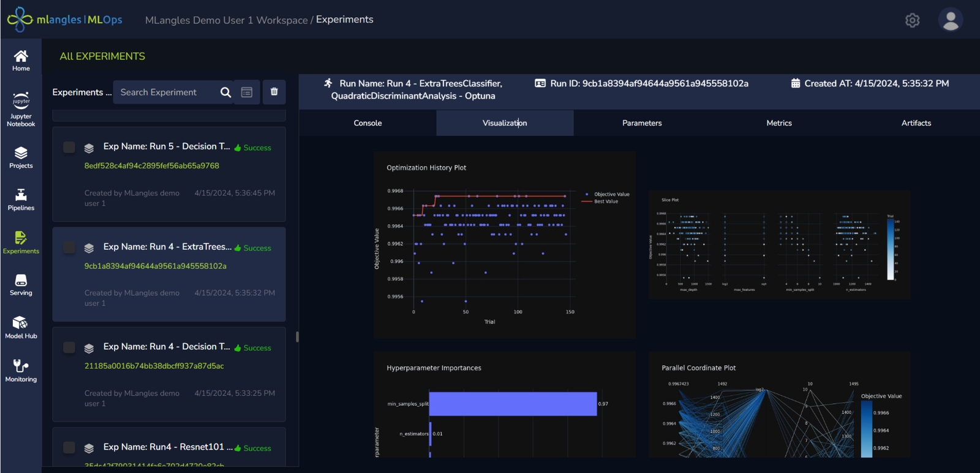Click the experiments list scrollbar handle
This screenshot has height=473, width=980.
(297, 336)
